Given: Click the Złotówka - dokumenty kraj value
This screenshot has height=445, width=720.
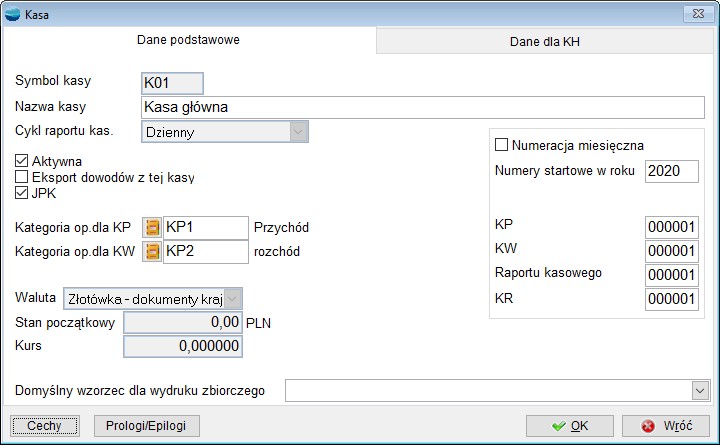Looking at the screenshot, I should click(145, 299).
